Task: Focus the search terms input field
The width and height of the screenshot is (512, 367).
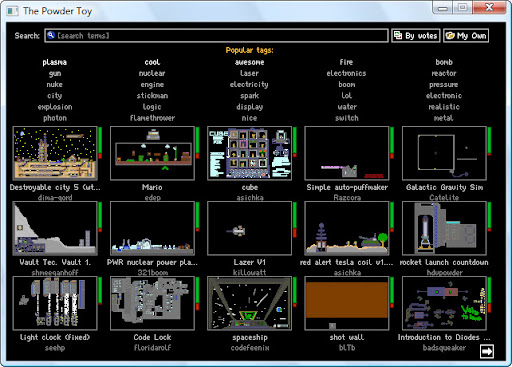Action: tap(216, 35)
